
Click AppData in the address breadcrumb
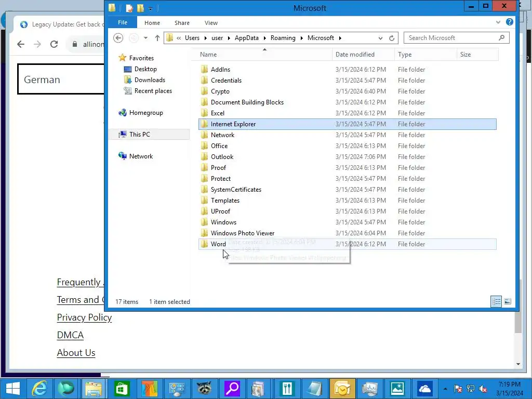tap(247, 38)
